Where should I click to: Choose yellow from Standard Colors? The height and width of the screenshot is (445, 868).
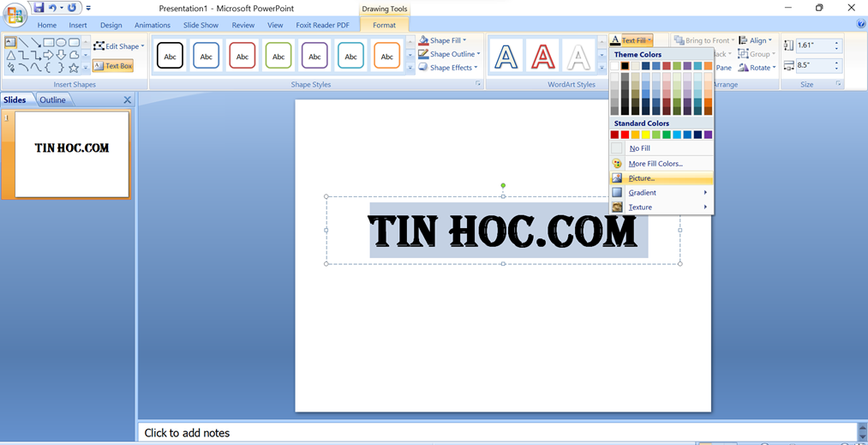[646, 135]
